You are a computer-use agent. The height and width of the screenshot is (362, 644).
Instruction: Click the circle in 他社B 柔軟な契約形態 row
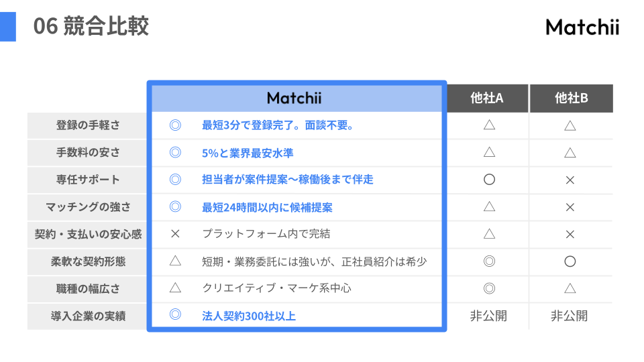[x=570, y=261]
